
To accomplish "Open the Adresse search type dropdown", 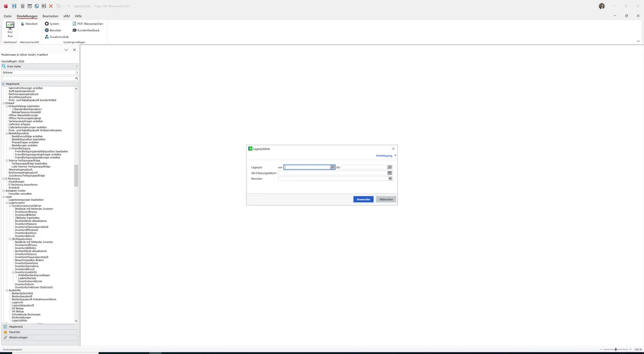I will [x=77, y=72].
